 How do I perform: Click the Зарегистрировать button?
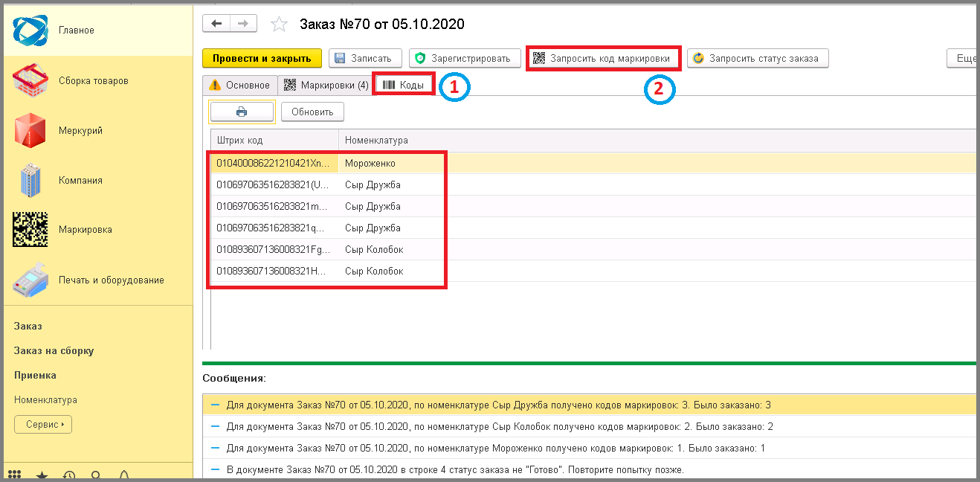point(465,58)
